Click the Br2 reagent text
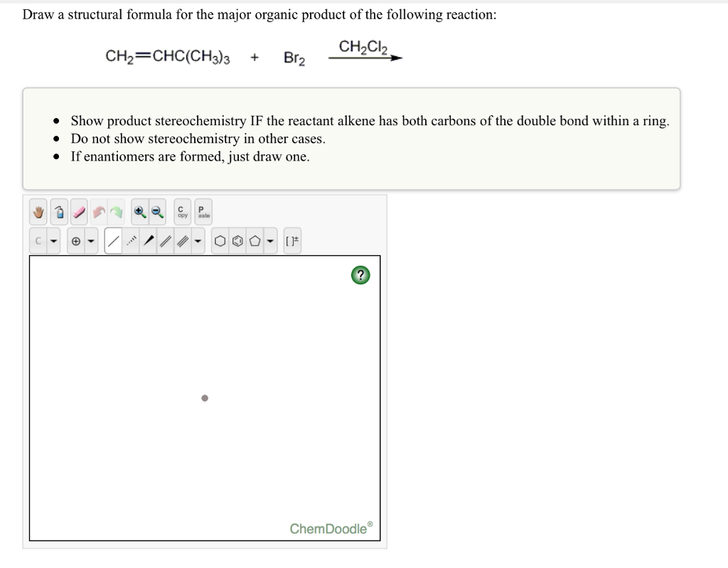This screenshot has height=568, width=728. (294, 58)
